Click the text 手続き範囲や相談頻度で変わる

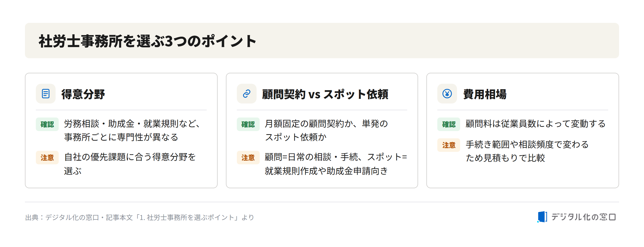pyautogui.click(x=527, y=145)
